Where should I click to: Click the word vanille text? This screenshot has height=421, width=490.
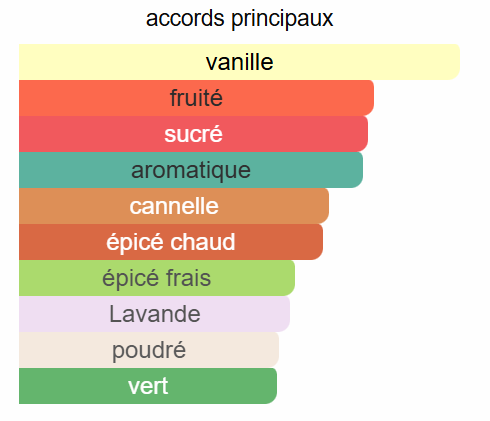click(240, 62)
